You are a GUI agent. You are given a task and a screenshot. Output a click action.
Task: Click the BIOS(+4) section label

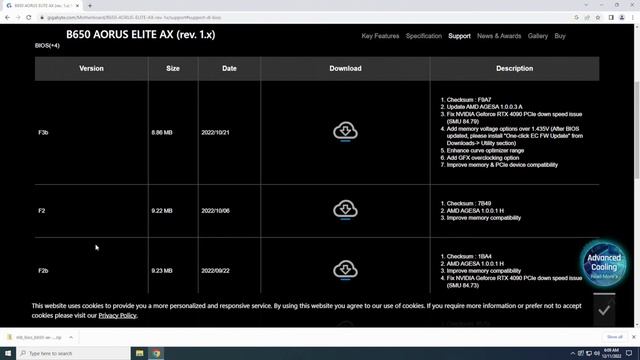pos(47,45)
